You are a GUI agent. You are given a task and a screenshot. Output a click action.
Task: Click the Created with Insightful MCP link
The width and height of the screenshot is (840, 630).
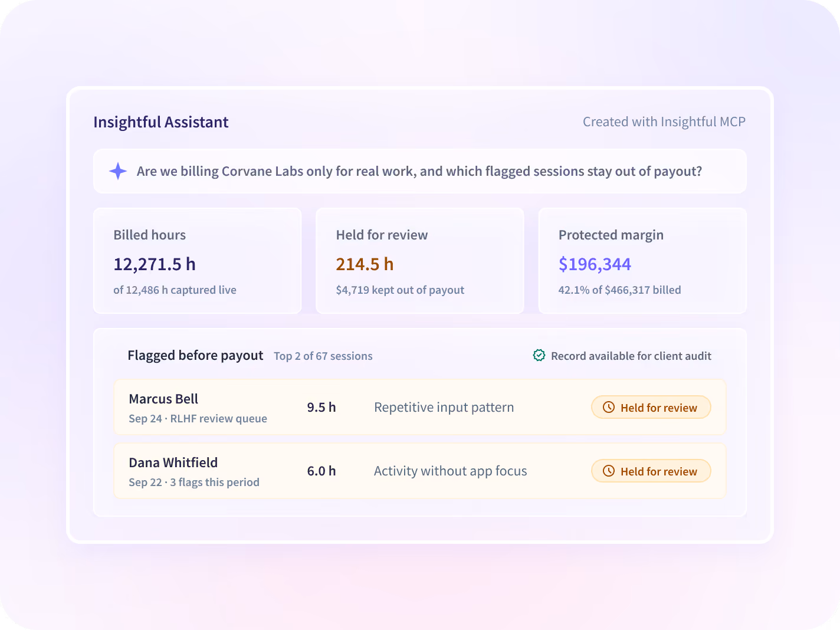(x=664, y=122)
